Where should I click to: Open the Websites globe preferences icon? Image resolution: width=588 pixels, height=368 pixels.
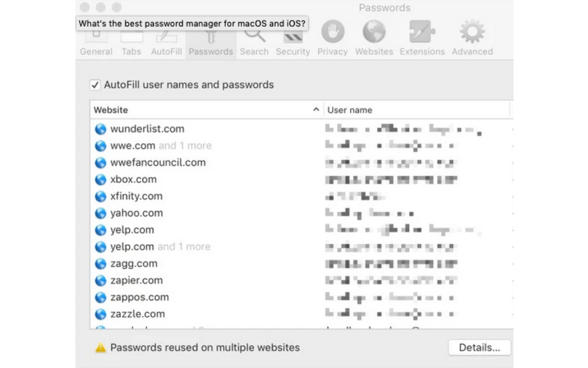[374, 32]
